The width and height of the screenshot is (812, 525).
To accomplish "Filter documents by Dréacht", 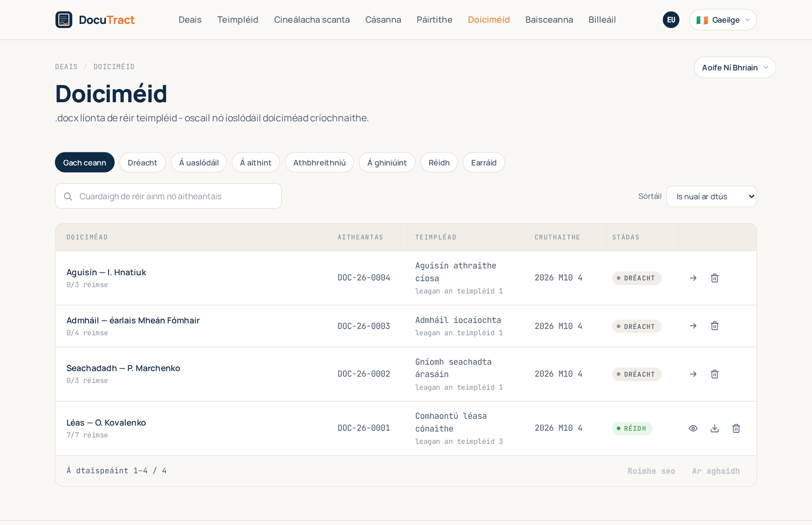I will [x=142, y=162].
